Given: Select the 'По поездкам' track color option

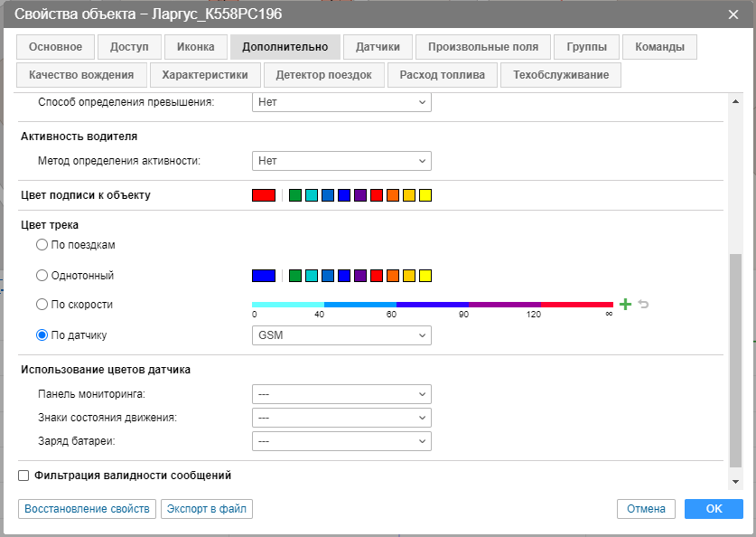Looking at the screenshot, I should tap(42, 245).
